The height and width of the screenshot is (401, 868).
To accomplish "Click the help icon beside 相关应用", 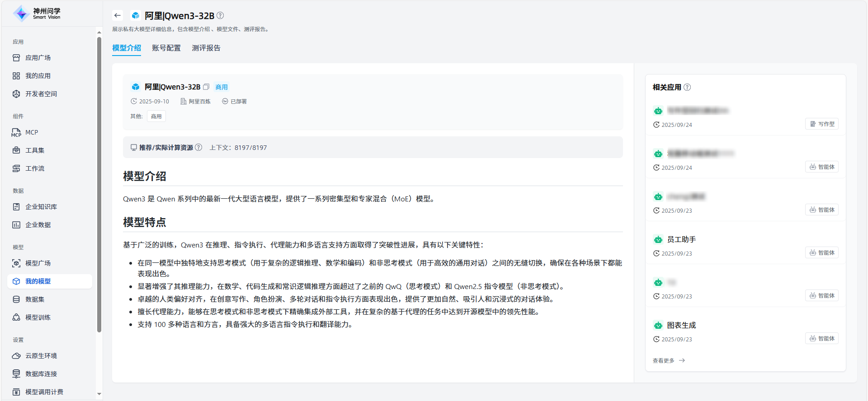I will [x=687, y=87].
